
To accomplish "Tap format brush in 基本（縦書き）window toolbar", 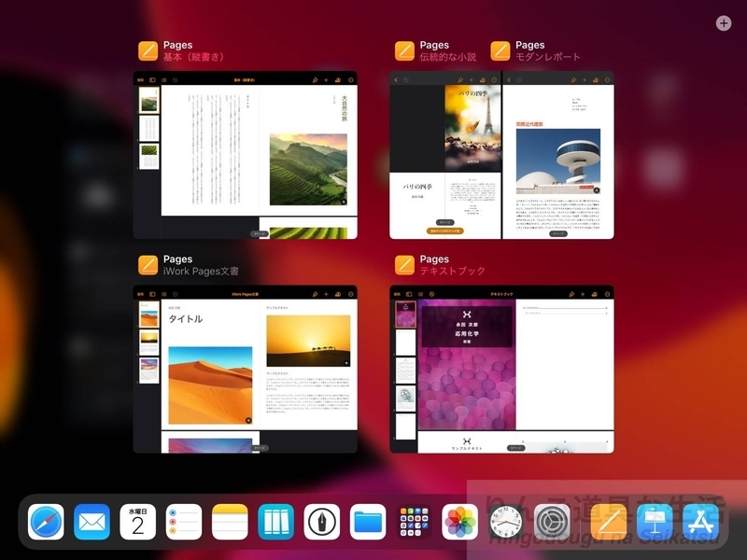I will point(315,80).
